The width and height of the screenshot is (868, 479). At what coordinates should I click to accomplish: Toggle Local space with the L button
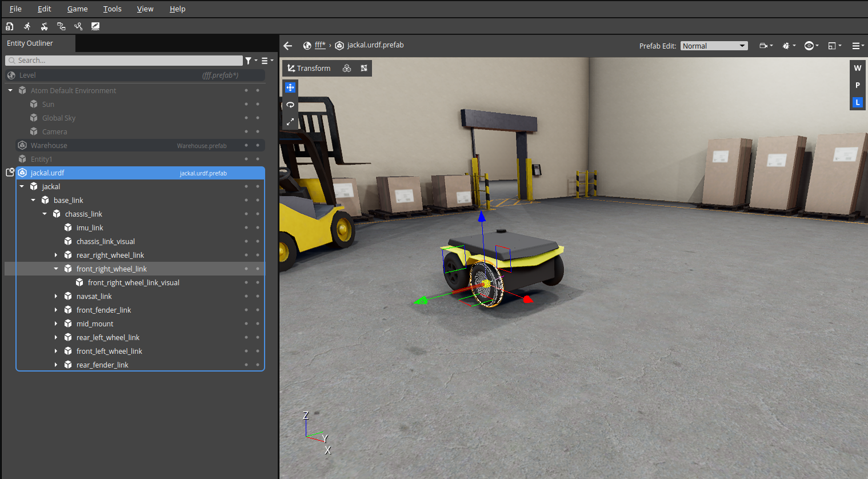pyautogui.click(x=857, y=102)
